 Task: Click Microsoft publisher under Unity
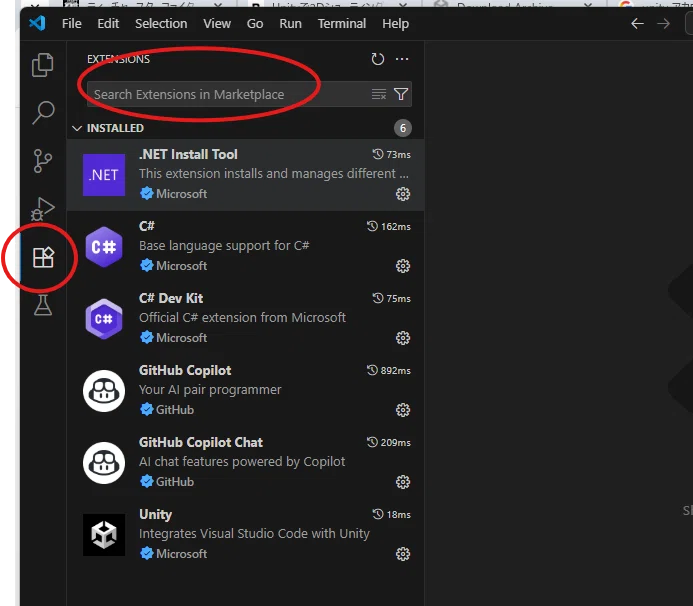coord(181,554)
